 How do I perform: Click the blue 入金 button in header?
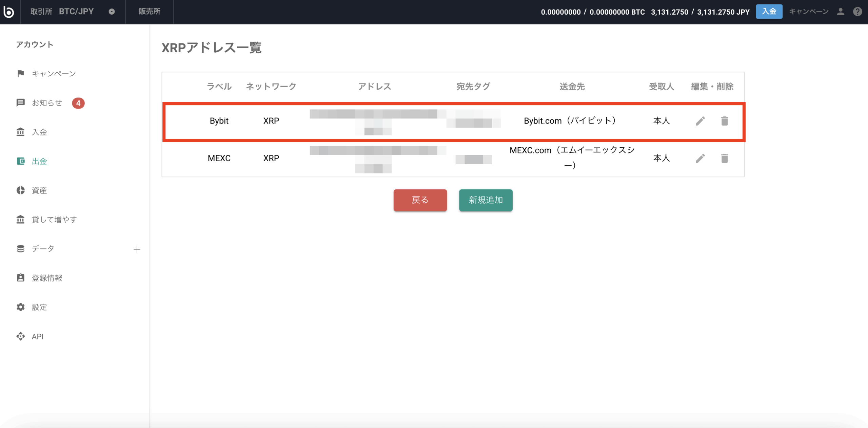(769, 12)
